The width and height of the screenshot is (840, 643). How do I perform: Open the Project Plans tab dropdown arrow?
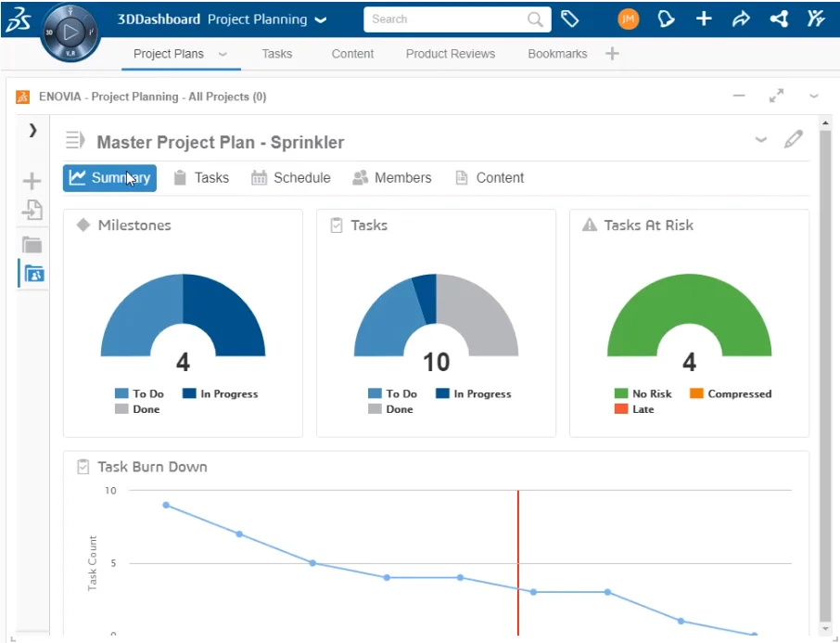pyautogui.click(x=221, y=55)
